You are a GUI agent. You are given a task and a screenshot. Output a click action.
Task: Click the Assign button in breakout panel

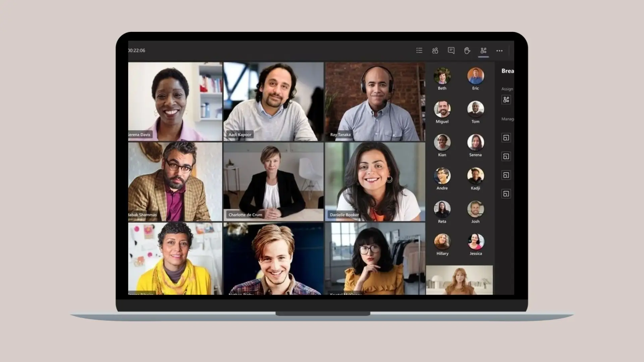[x=506, y=99]
